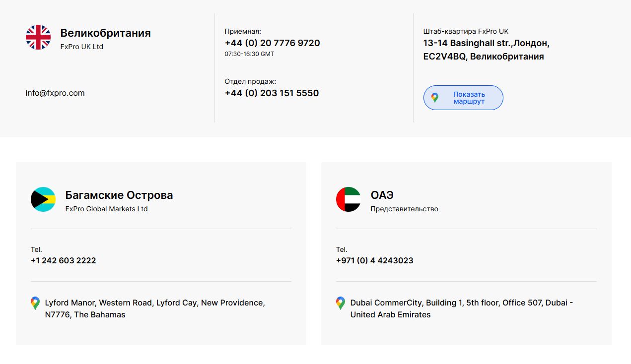
Task: Open the info@fxpro.com email link
Action: click(x=55, y=93)
